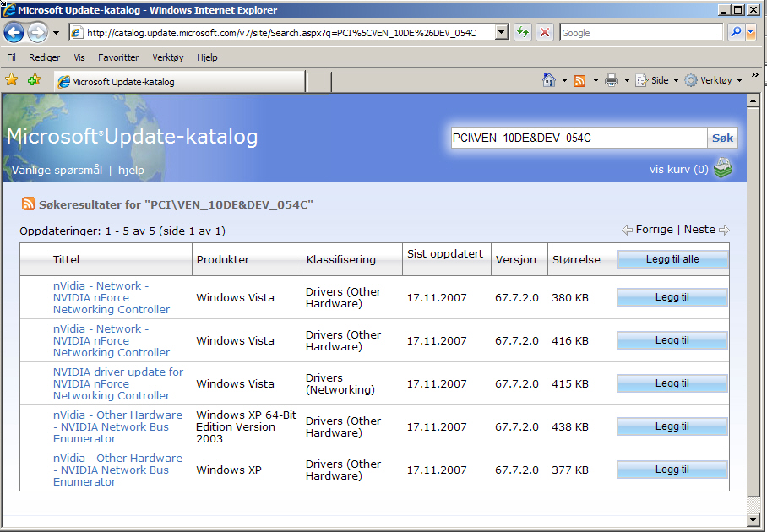Click the Print toolbar icon
The image size is (767, 532).
[612, 80]
